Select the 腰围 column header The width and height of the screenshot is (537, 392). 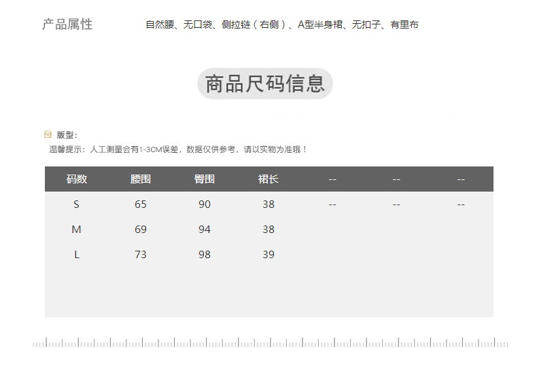141,179
